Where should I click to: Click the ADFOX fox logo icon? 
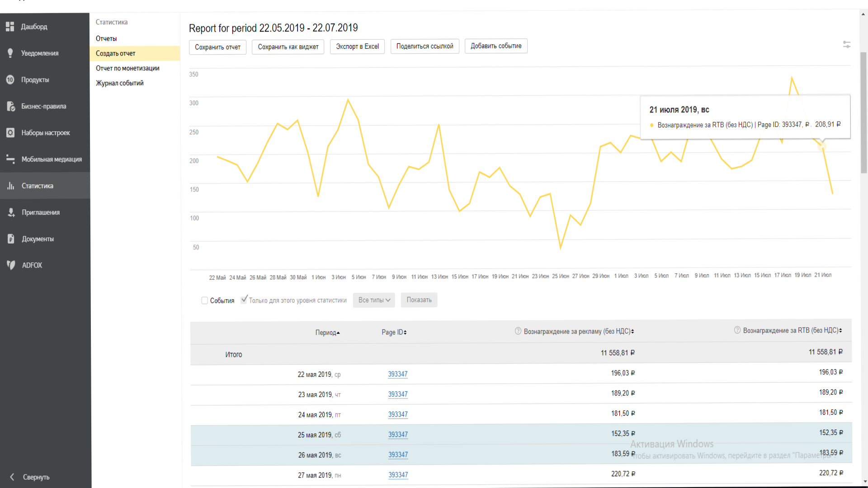coord(11,265)
